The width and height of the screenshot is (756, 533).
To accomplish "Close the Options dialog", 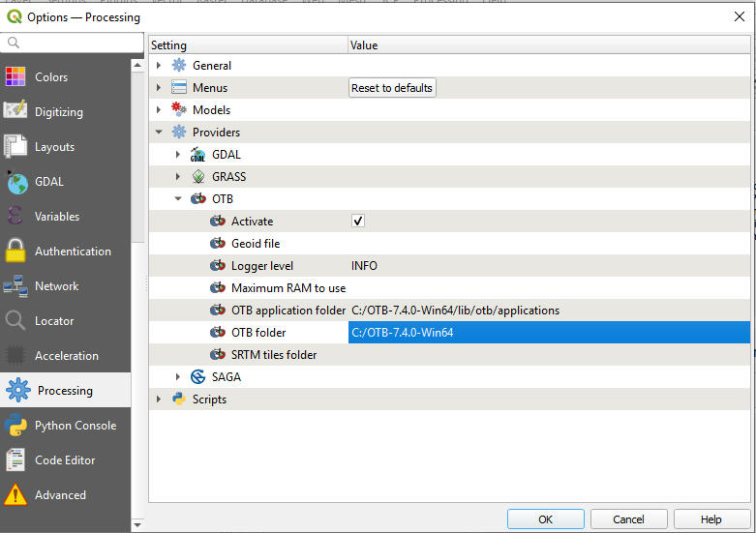I will (x=740, y=16).
